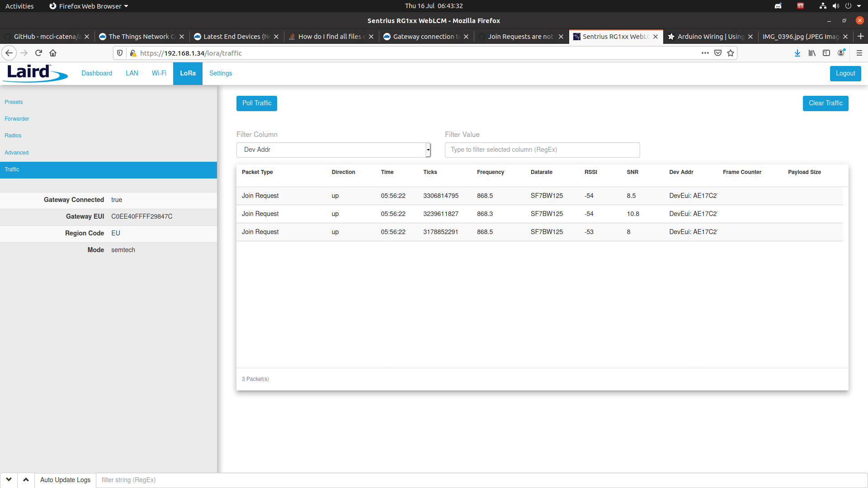Focus the Filter Value input field
The image size is (868, 488).
point(542,150)
